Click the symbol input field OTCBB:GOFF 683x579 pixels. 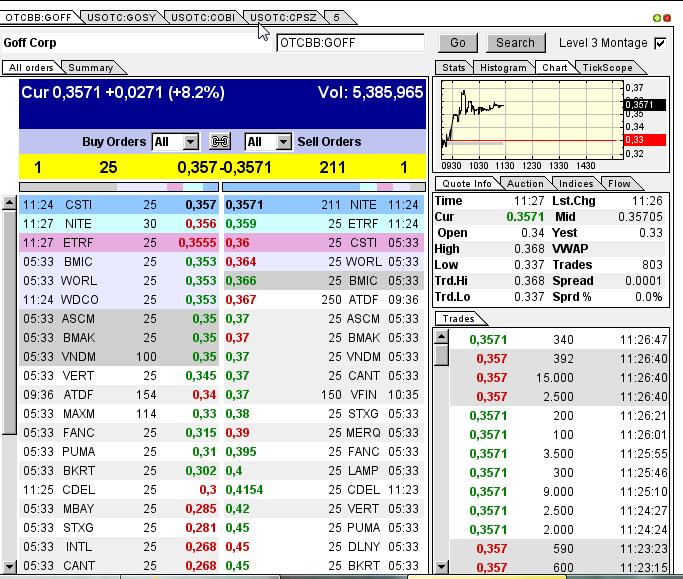(350, 43)
